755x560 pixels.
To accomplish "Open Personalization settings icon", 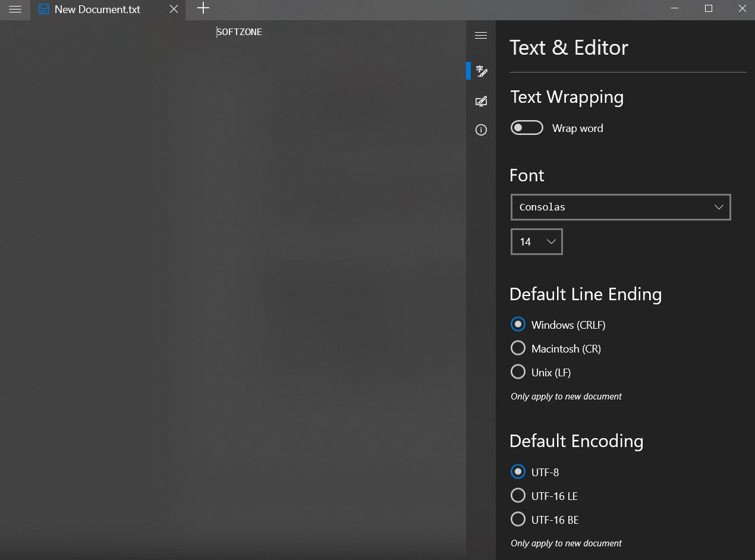I will 482,101.
